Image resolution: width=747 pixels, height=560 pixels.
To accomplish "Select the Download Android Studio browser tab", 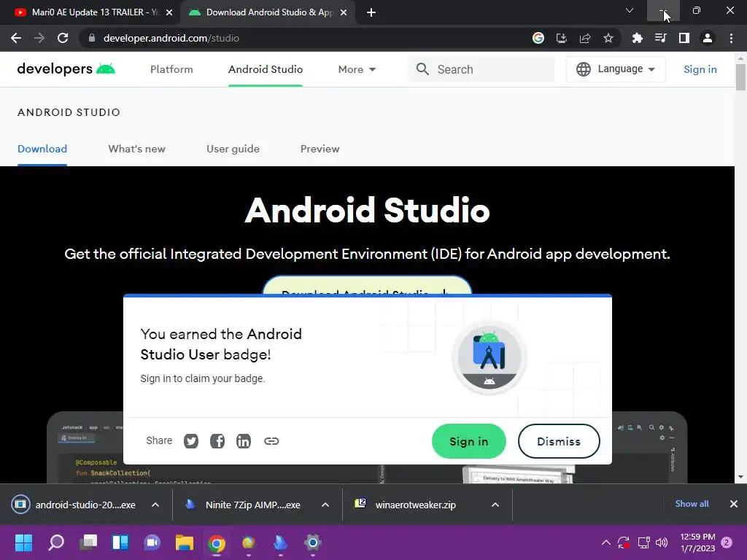I will (x=267, y=12).
